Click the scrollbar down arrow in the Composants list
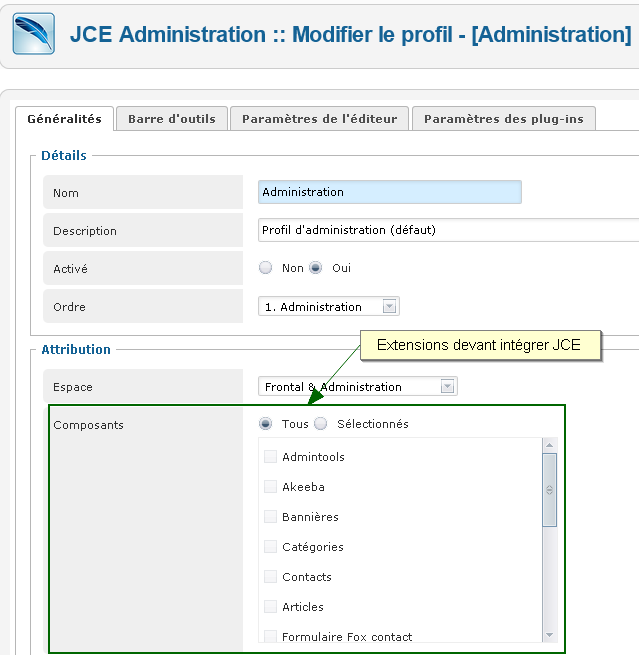The width and height of the screenshot is (639, 657). point(549,635)
